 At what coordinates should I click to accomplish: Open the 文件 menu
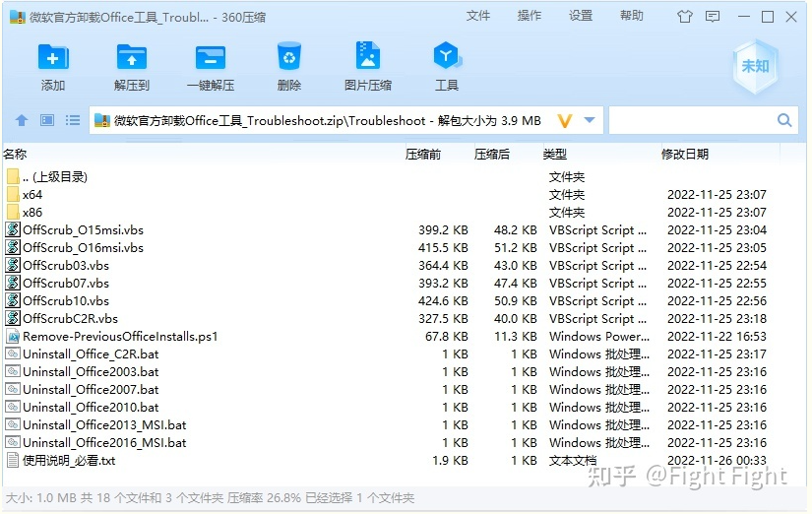[x=477, y=16]
